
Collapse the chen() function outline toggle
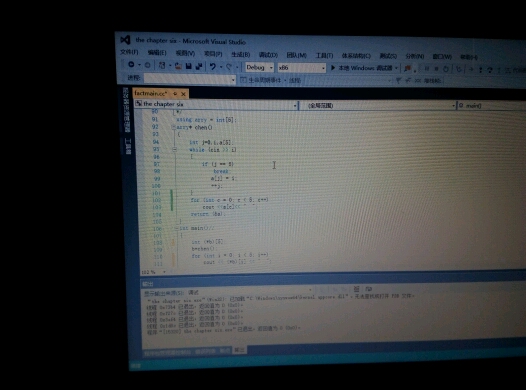click(x=174, y=127)
